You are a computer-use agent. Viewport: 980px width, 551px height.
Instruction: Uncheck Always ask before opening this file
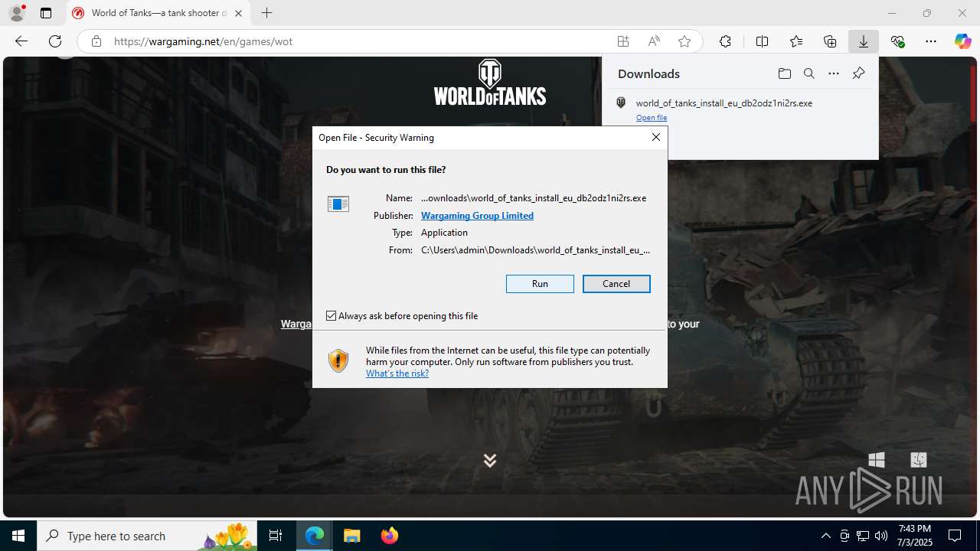pyautogui.click(x=332, y=316)
